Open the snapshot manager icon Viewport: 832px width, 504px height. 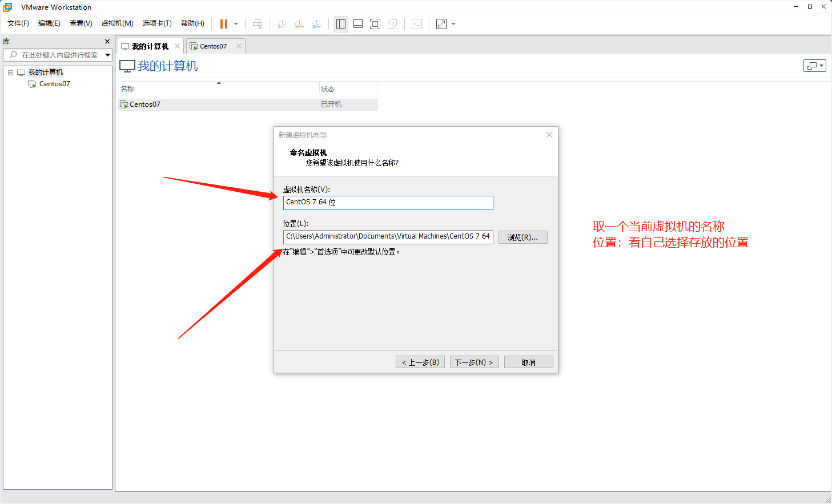pos(316,24)
